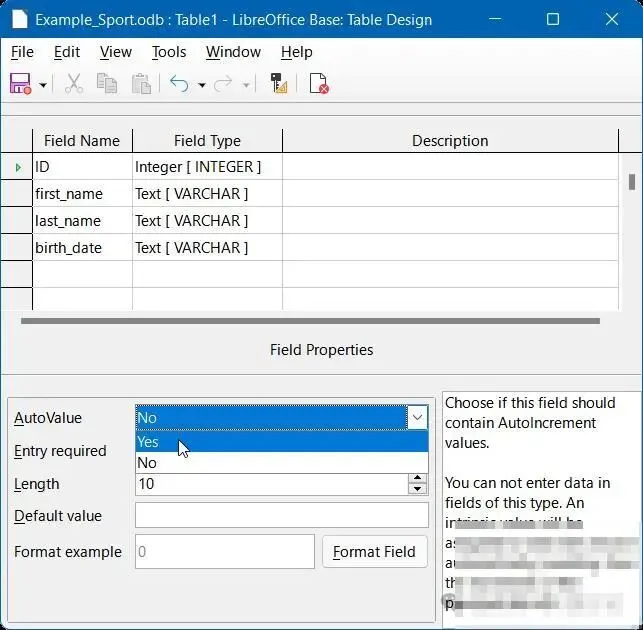The image size is (643, 630).
Task: Minimize the Table Design window
Action: 495,19
